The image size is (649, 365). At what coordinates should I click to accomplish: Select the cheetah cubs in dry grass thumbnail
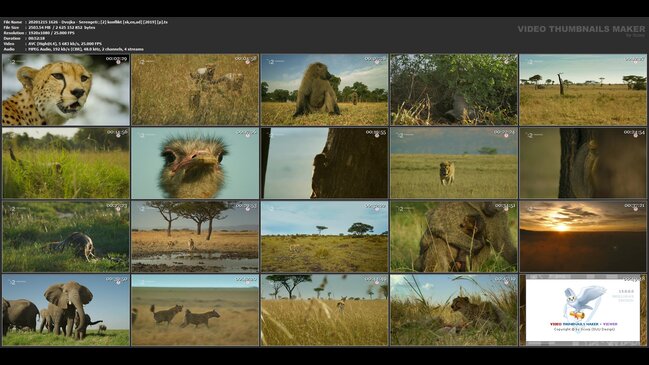pos(195,90)
